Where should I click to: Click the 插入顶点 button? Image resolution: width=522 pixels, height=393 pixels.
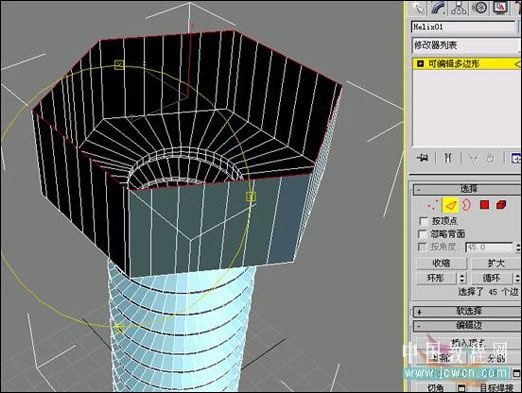[468, 342]
